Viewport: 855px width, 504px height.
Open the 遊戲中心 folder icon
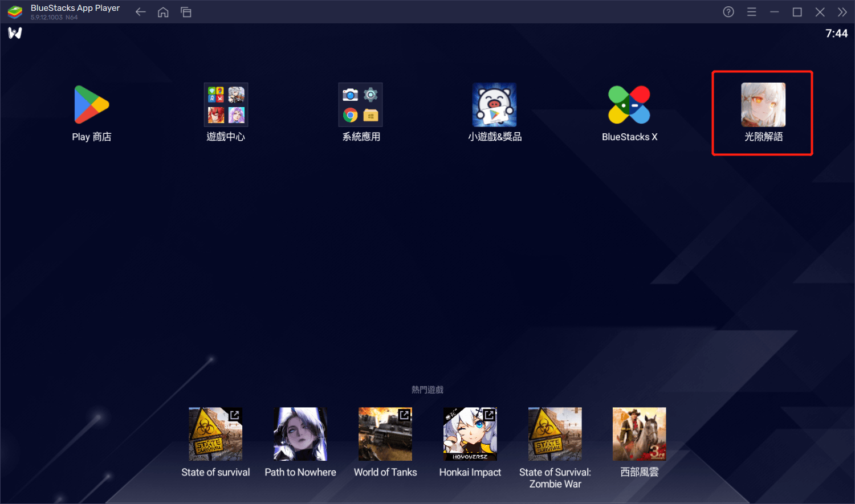[x=226, y=105]
